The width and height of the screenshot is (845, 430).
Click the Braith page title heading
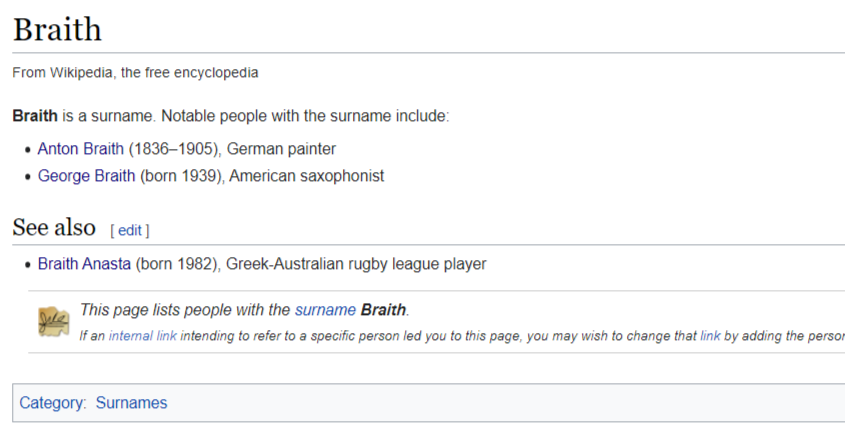pyautogui.click(x=57, y=29)
